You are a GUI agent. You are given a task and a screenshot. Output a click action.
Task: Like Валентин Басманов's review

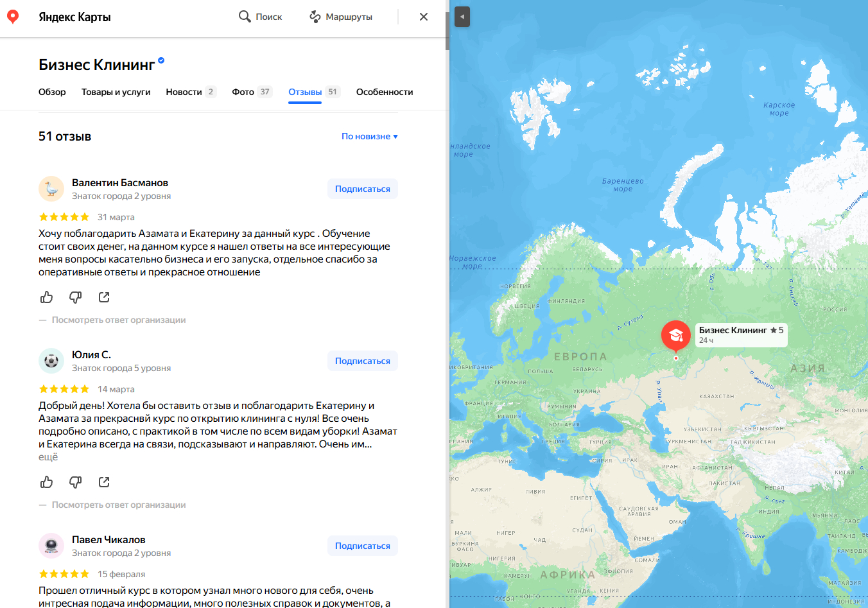pyautogui.click(x=47, y=297)
